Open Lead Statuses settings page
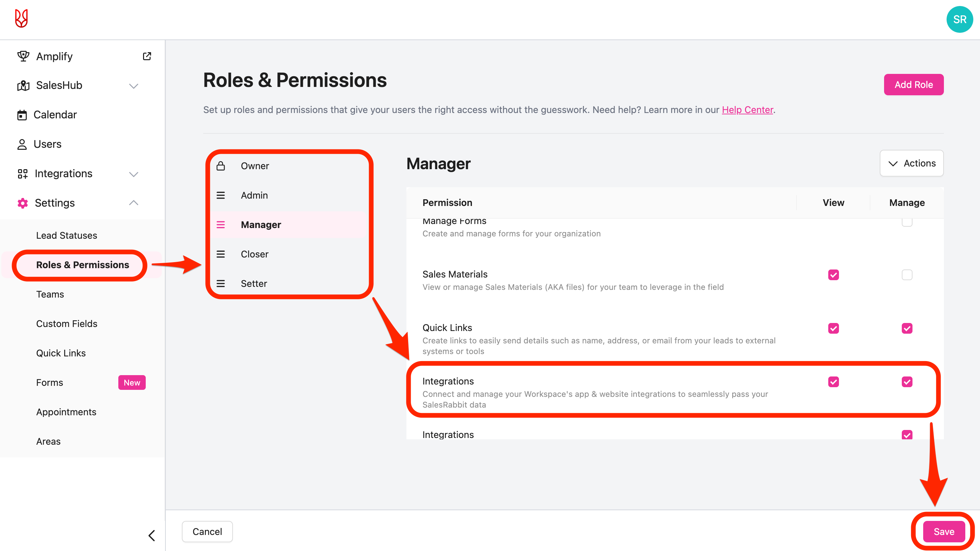 (x=67, y=235)
